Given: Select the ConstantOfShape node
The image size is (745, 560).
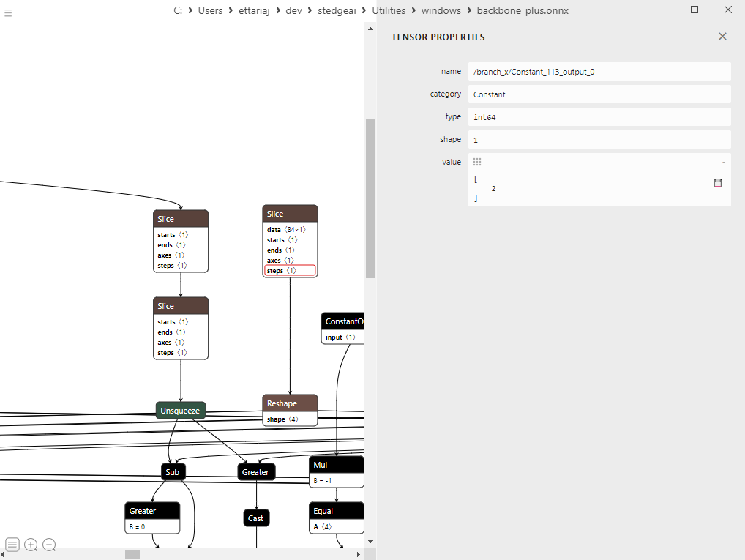Looking at the screenshot, I should (x=344, y=321).
